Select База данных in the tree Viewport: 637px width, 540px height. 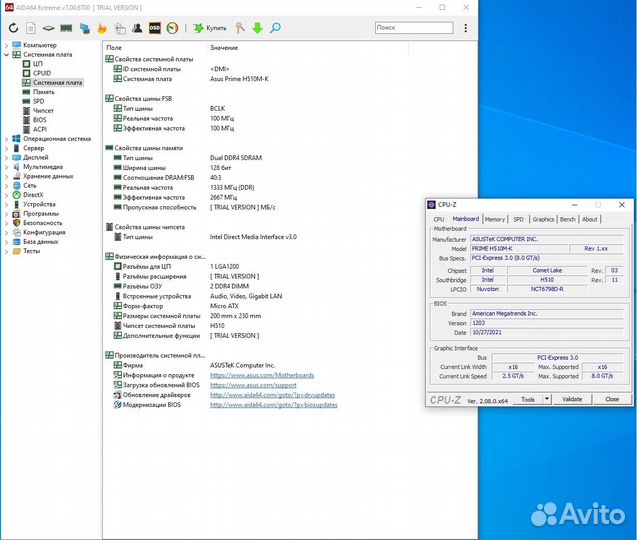pos(40,242)
